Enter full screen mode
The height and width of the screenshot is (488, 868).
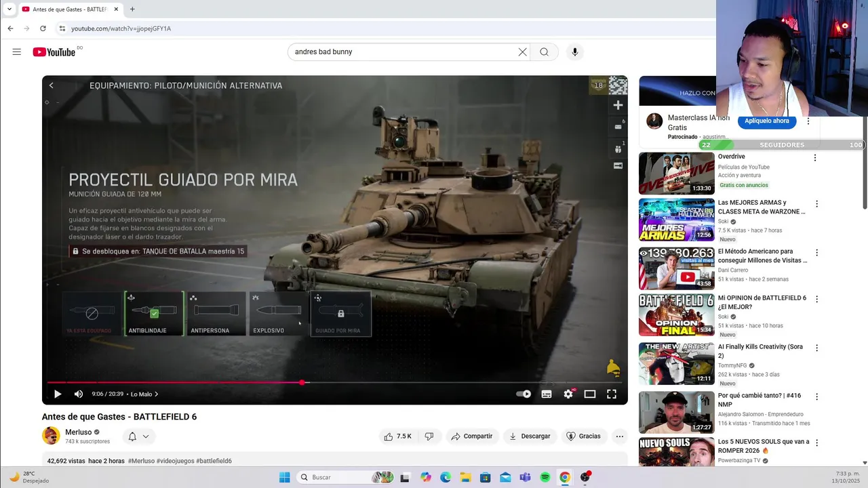click(x=611, y=394)
